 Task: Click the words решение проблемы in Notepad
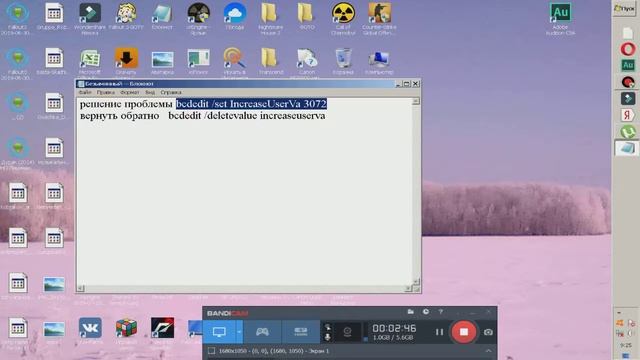click(x=126, y=104)
